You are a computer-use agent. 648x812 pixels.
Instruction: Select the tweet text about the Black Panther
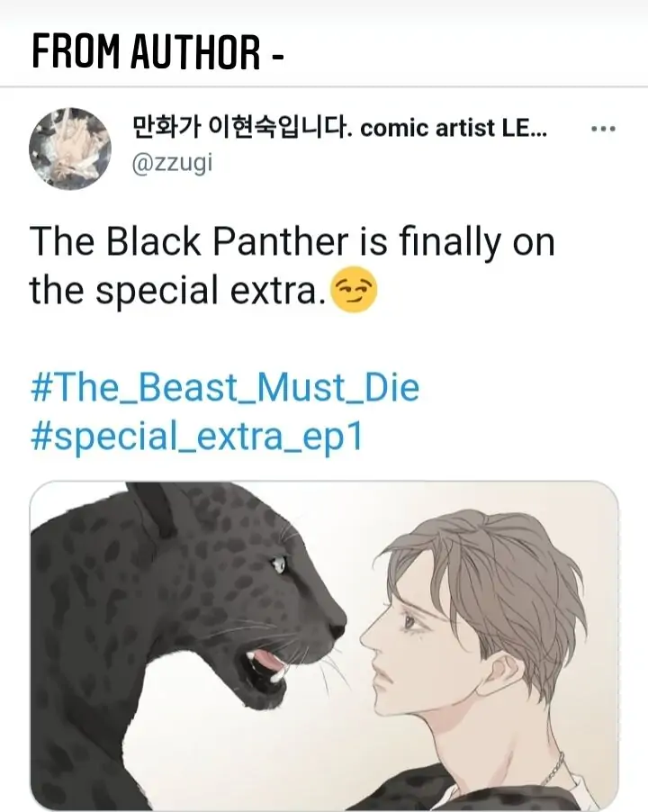(292, 266)
